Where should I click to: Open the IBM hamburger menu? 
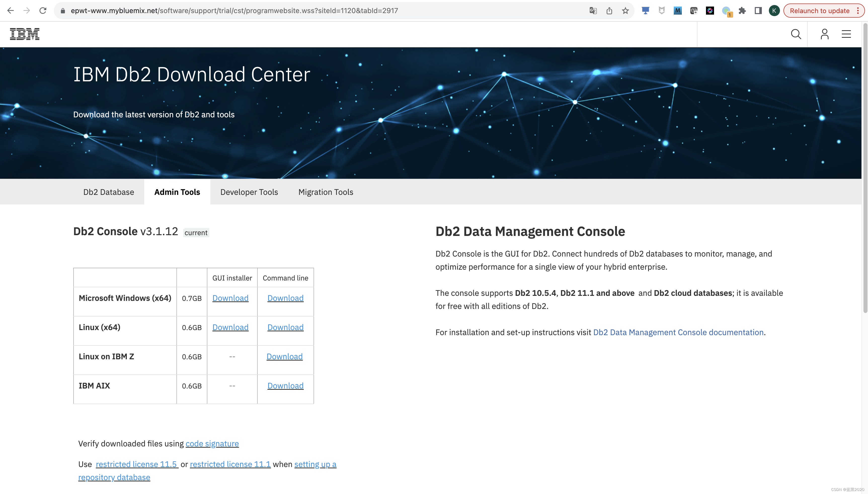click(x=846, y=34)
